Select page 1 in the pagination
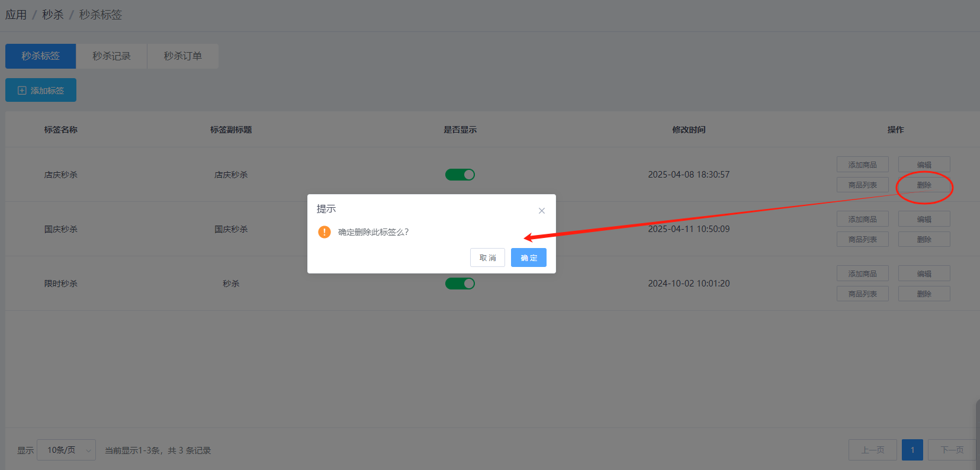The image size is (980, 470). 912,450
